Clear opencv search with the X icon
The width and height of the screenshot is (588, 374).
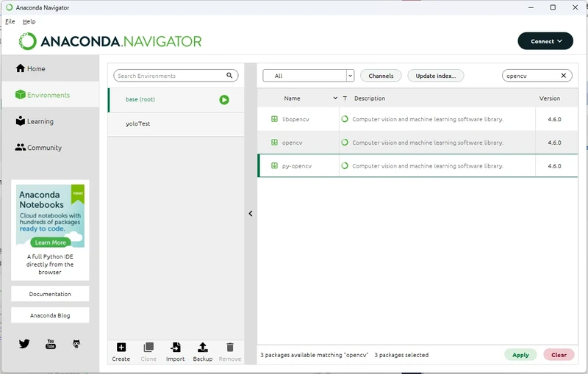563,76
